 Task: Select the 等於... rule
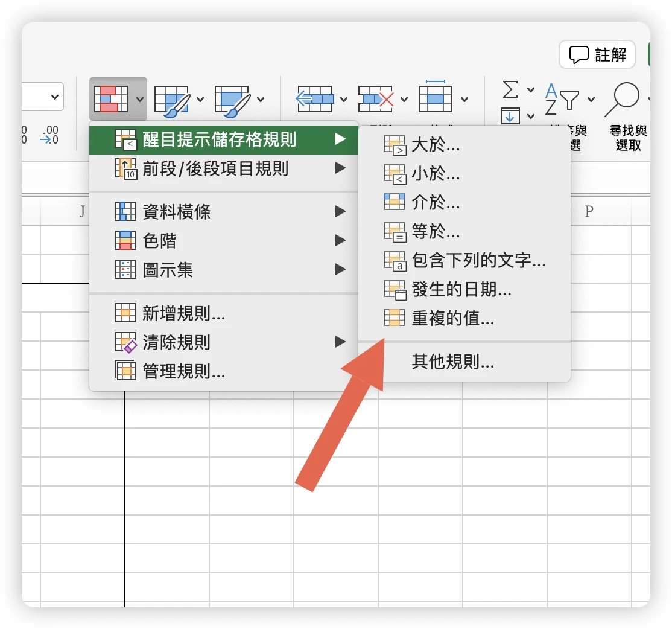click(464, 232)
